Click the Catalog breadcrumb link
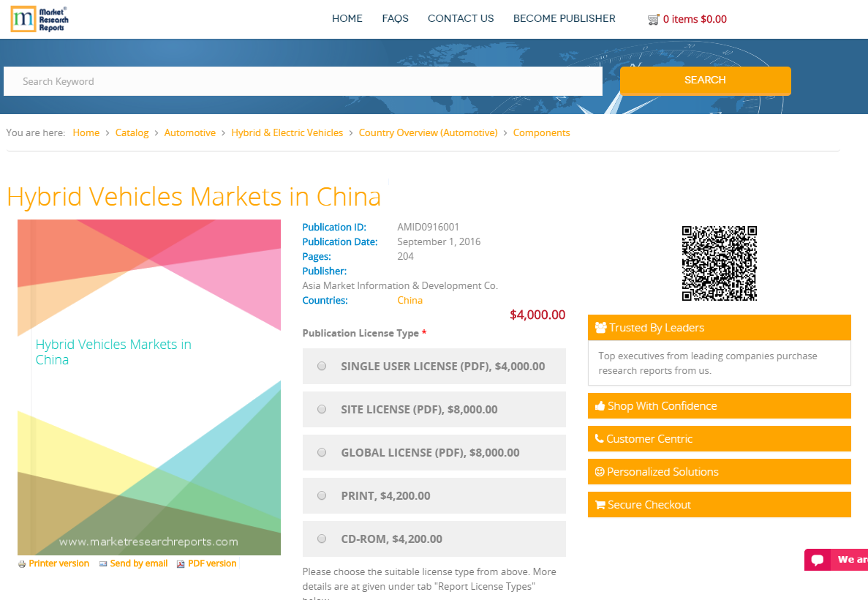Screen dimensions: 868x600 pos(132,132)
